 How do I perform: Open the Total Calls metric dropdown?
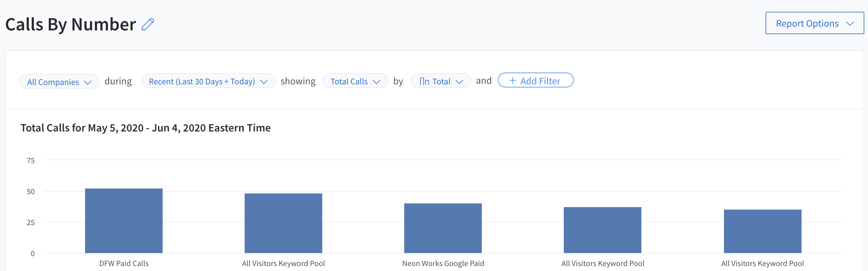[355, 81]
